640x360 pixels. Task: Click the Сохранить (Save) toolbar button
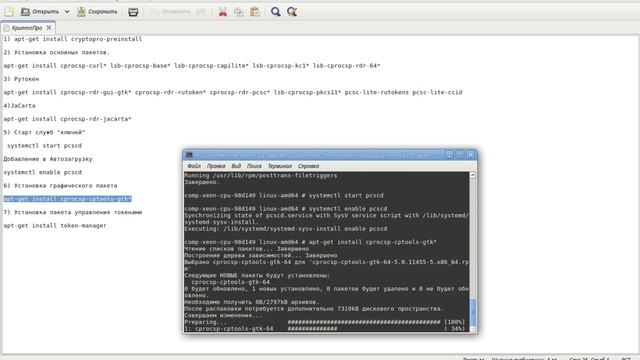click(98, 12)
